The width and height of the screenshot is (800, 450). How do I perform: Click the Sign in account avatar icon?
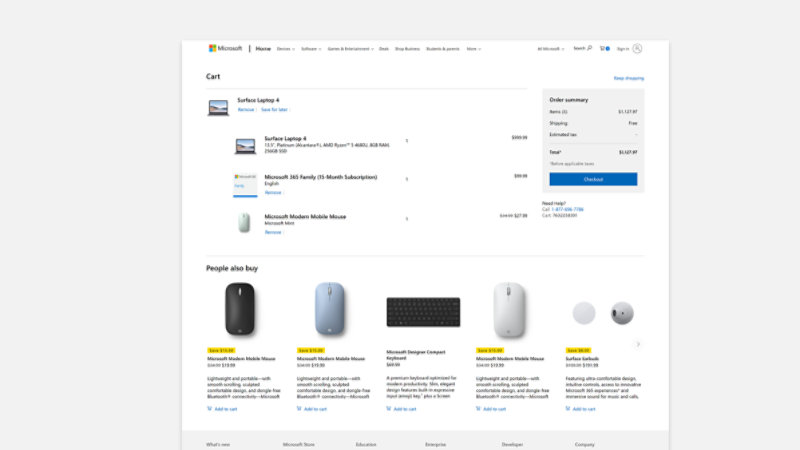click(637, 48)
